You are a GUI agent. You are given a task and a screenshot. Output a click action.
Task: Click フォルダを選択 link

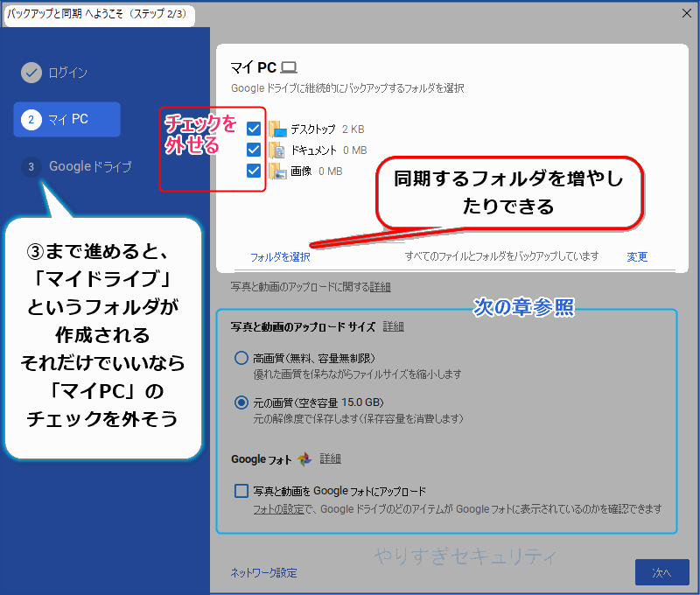pyautogui.click(x=280, y=257)
